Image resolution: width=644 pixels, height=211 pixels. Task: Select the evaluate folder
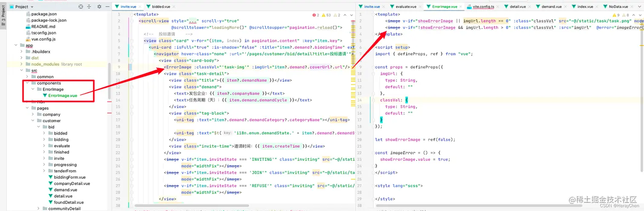(x=58, y=146)
